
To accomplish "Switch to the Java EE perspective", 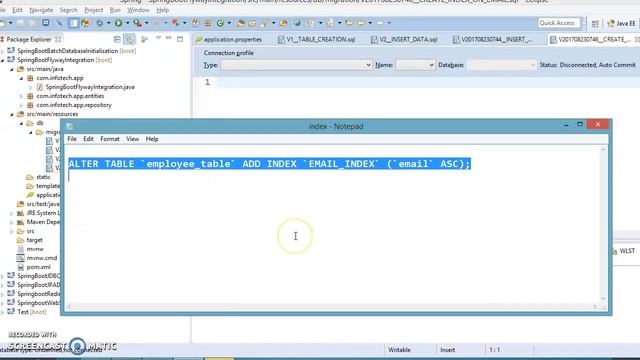I will click(x=622, y=24).
